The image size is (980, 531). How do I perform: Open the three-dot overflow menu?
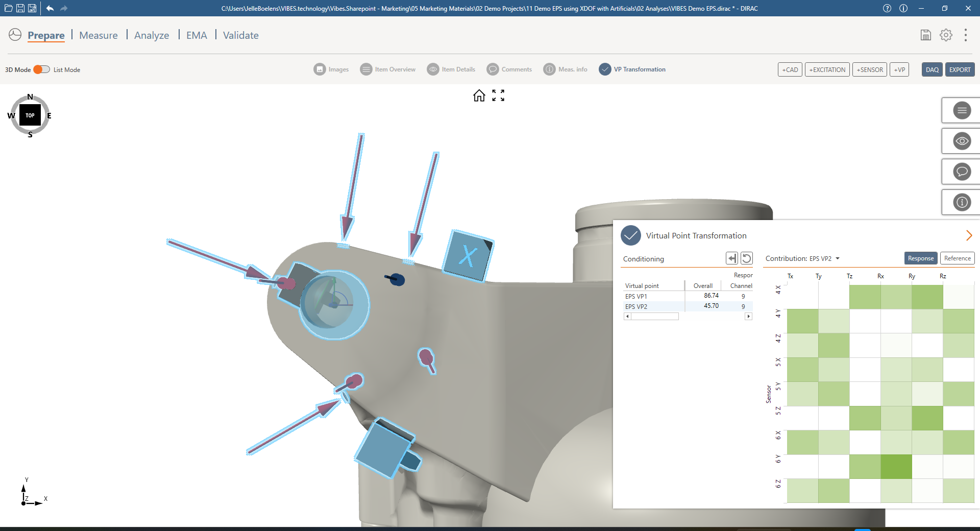pyautogui.click(x=965, y=35)
